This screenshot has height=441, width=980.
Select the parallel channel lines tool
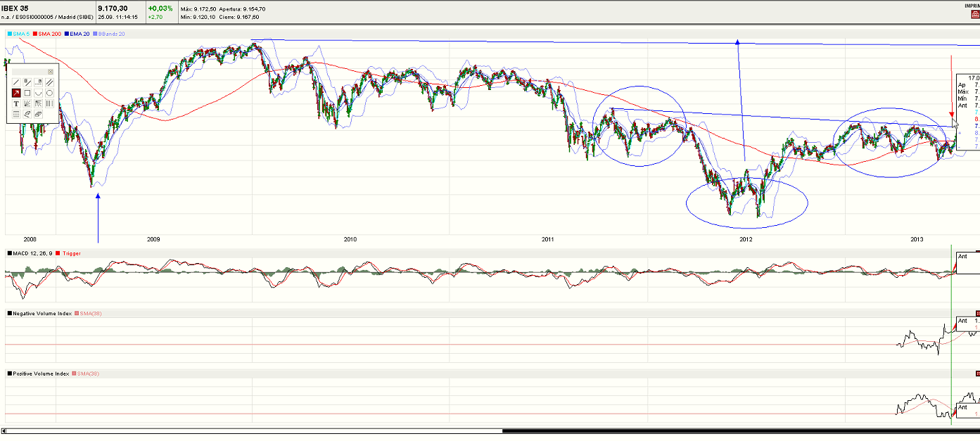click(49, 82)
